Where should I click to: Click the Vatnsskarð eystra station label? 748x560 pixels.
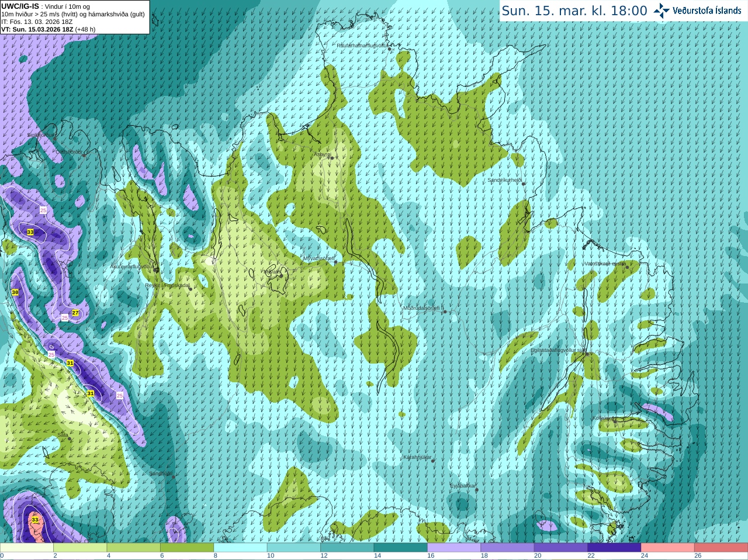coord(605,264)
